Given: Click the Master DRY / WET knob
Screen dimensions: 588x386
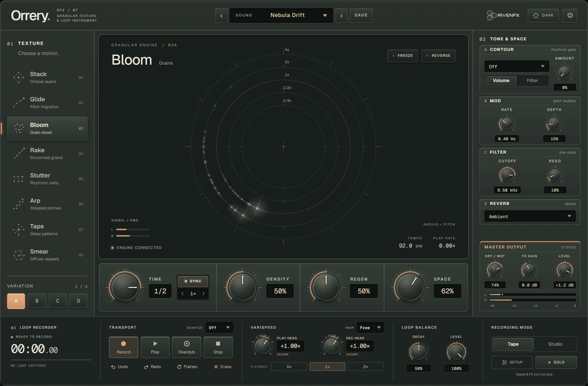Looking at the screenshot, I should [495, 270].
